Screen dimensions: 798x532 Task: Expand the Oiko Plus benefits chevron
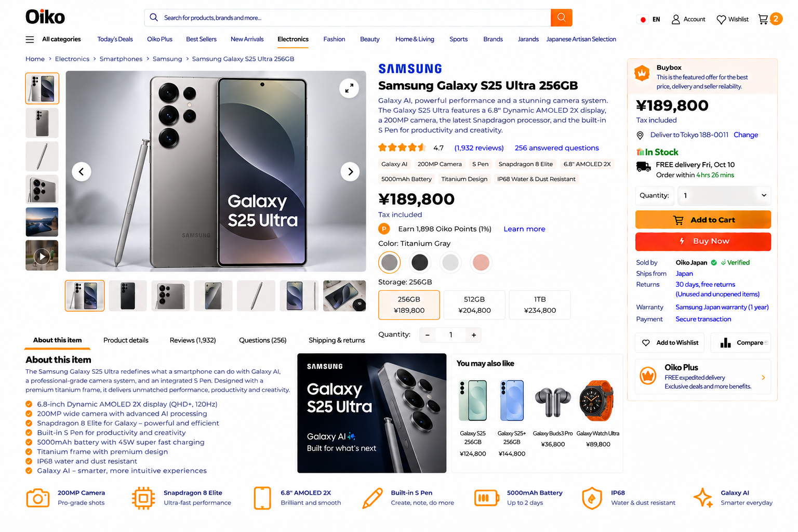pyautogui.click(x=763, y=378)
